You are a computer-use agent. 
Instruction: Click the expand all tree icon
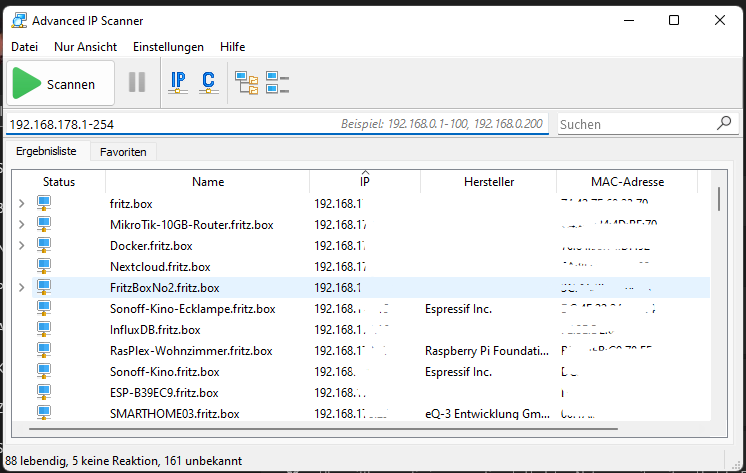pyautogui.click(x=246, y=83)
